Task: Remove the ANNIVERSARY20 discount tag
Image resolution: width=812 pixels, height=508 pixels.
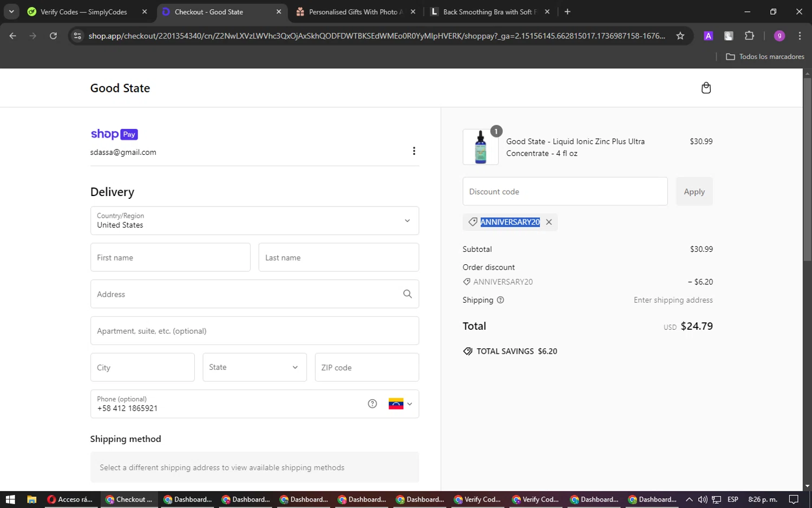Action: pyautogui.click(x=549, y=222)
